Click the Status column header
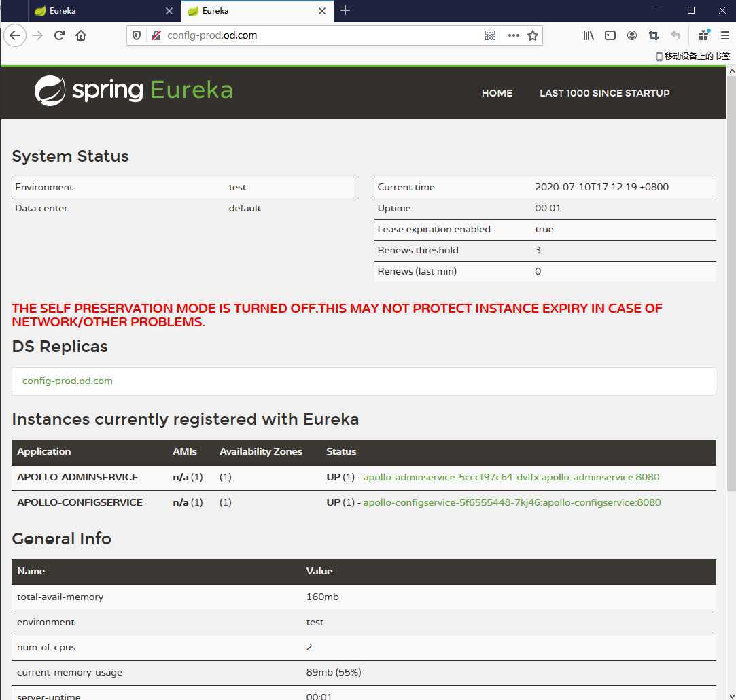This screenshot has width=736, height=700. tap(341, 451)
